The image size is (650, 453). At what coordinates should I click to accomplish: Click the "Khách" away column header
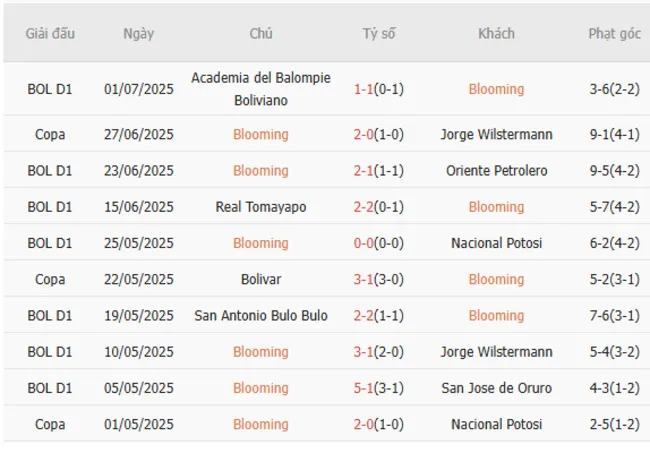tap(496, 34)
